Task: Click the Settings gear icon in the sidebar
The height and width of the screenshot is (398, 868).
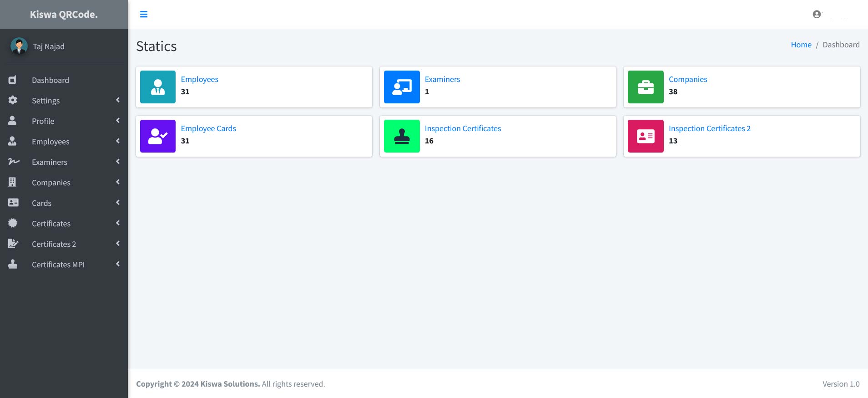Action: coord(13,100)
